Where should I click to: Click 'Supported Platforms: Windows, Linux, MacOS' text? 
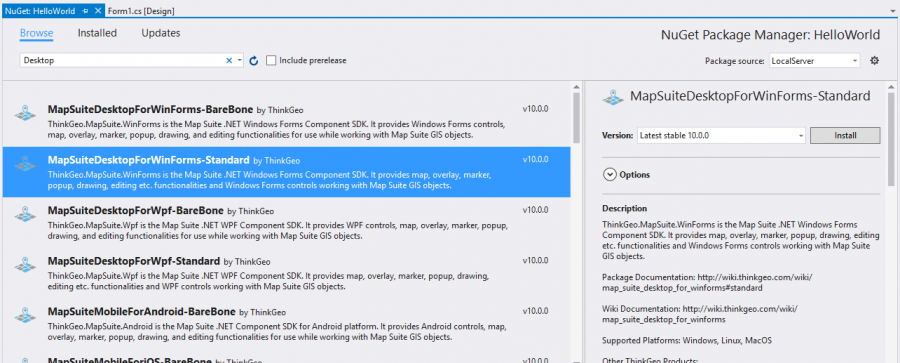687,341
